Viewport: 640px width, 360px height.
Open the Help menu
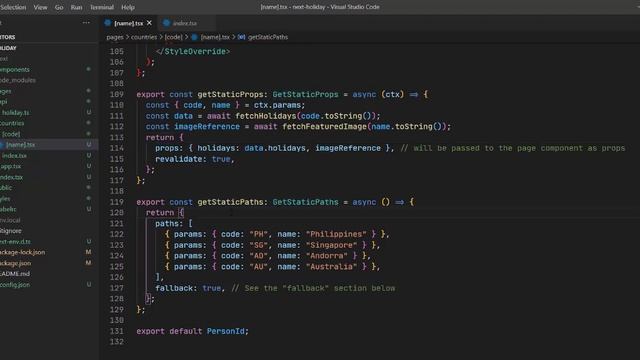[x=128, y=7]
